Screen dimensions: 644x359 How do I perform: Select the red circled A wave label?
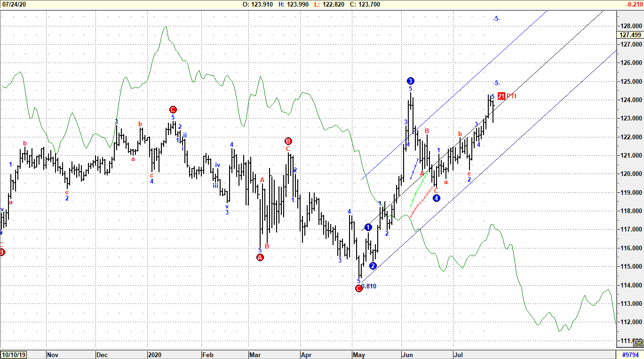[259, 257]
